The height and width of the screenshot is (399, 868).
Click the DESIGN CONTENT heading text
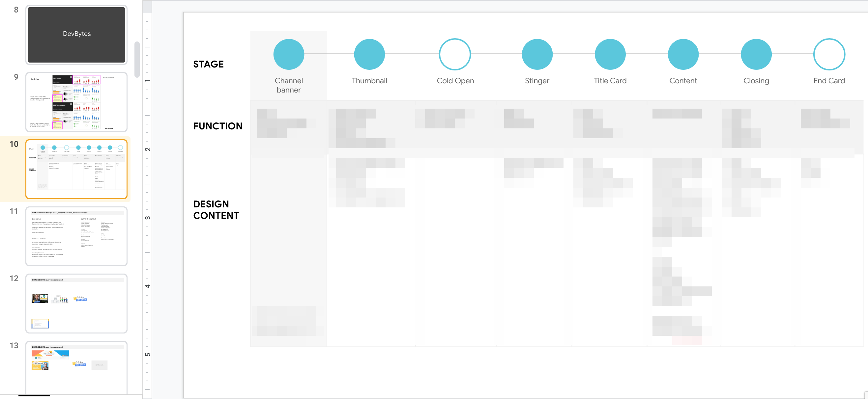[x=216, y=209]
